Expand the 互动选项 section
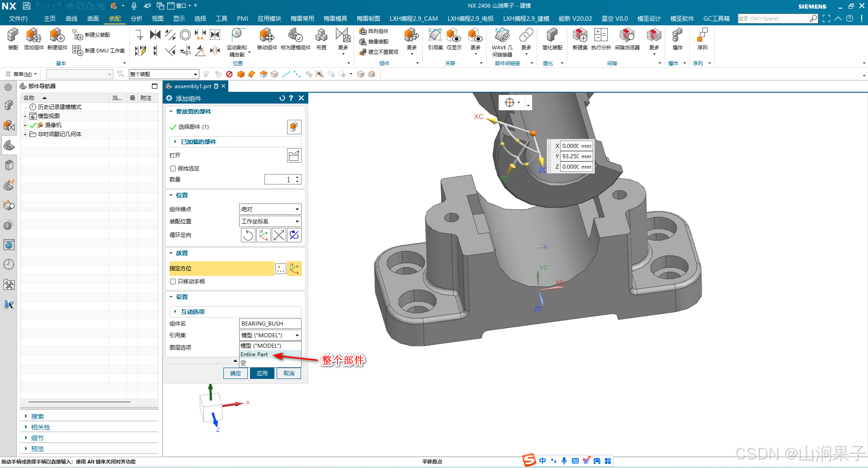Screen dimensions: 868x468 point(235,312)
